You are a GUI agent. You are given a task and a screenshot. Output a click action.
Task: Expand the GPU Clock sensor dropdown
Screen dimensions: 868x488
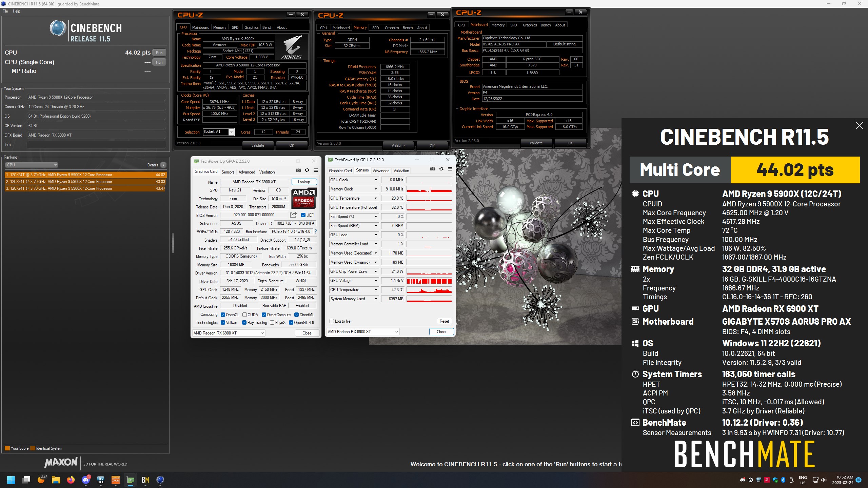[375, 180]
